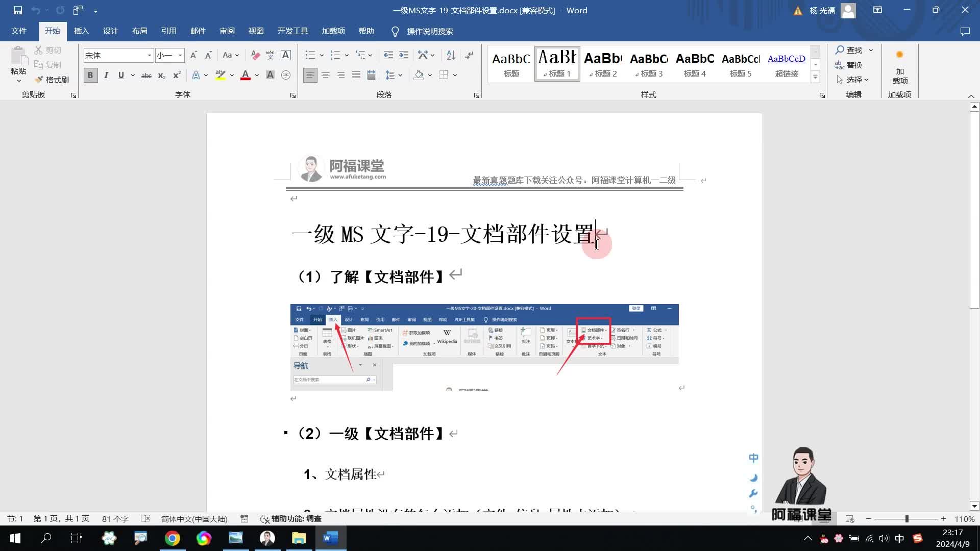The height and width of the screenshot is (551, 980).
Task: Open the Change Case Aa dropdown
Action: tap(231, 55)
